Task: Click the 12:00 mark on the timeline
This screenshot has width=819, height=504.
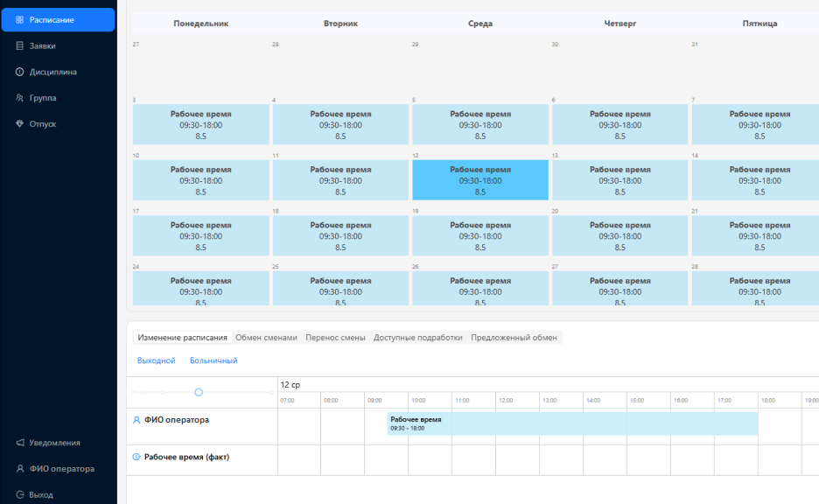Action: tap(506, 401)
